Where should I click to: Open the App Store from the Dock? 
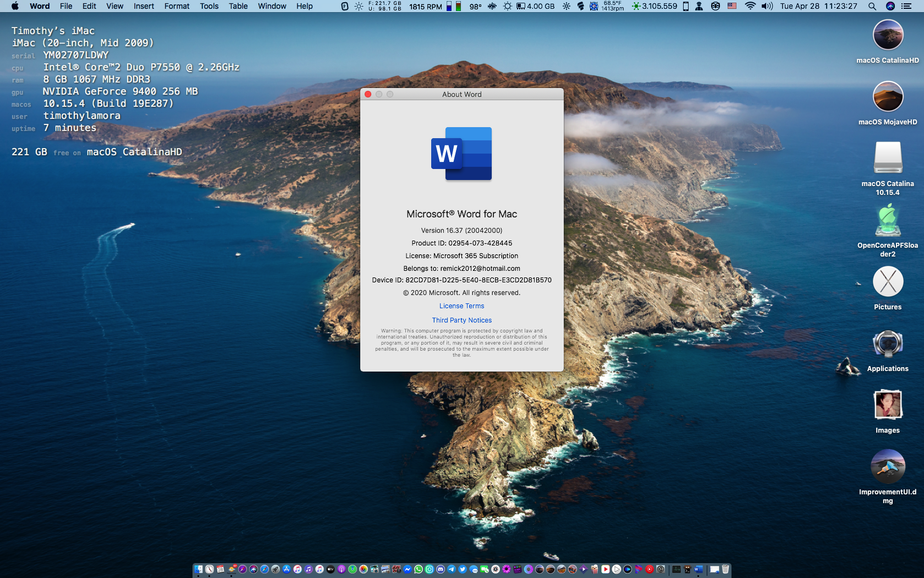click(287, 569)
